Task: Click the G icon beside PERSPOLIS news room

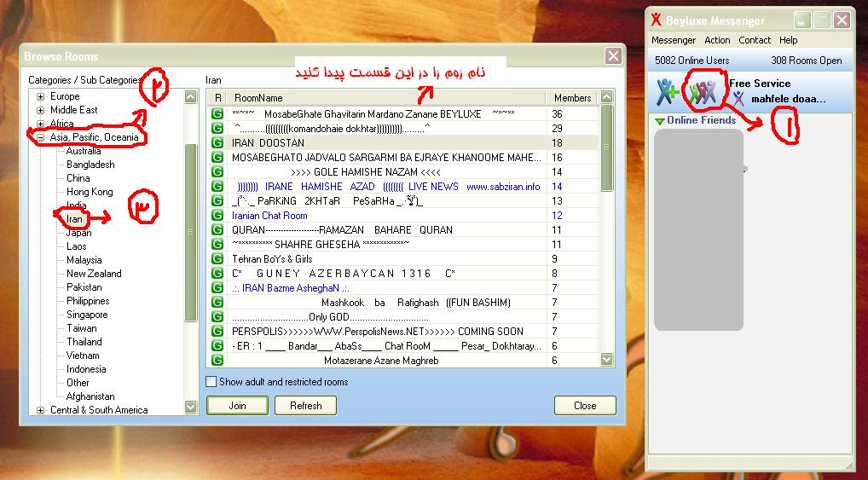Action: coord(217,331)
